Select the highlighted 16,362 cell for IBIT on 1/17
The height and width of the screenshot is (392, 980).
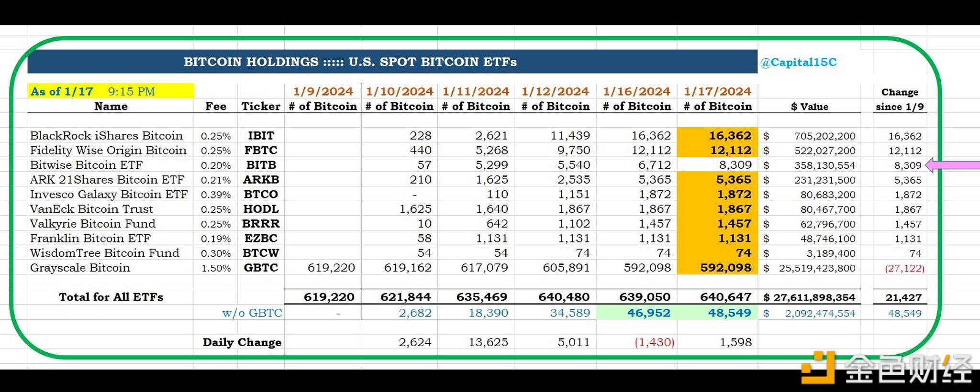point(717,135)
